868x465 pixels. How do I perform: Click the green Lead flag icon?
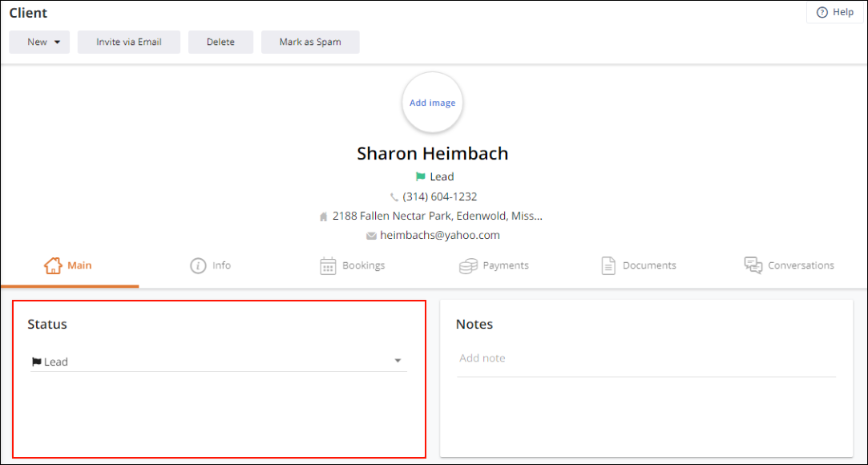[421, 177]
